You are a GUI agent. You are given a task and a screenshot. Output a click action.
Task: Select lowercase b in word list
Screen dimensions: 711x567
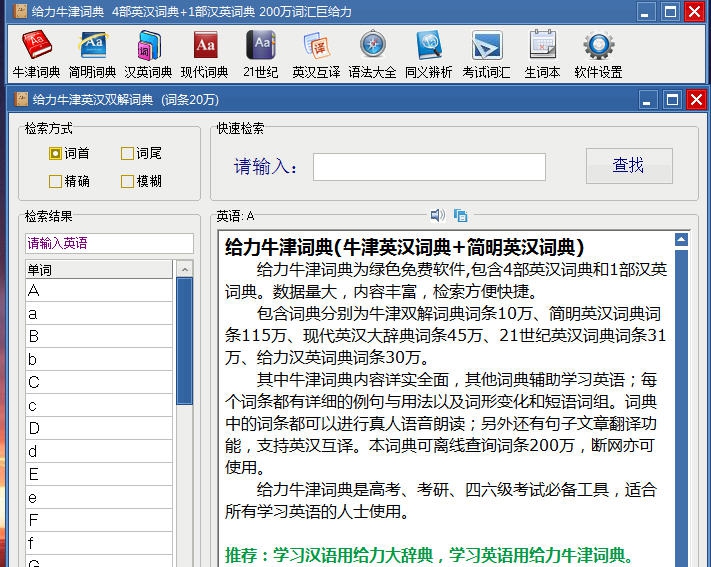99,359
